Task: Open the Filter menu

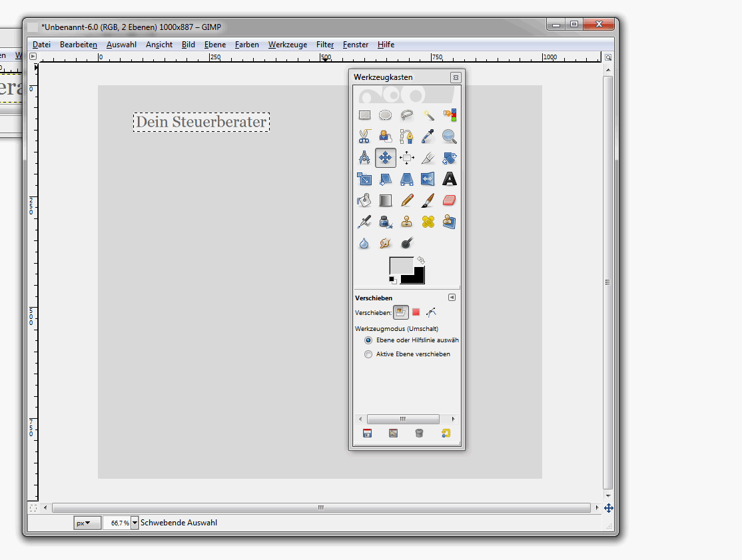Action: click(325, 45)
